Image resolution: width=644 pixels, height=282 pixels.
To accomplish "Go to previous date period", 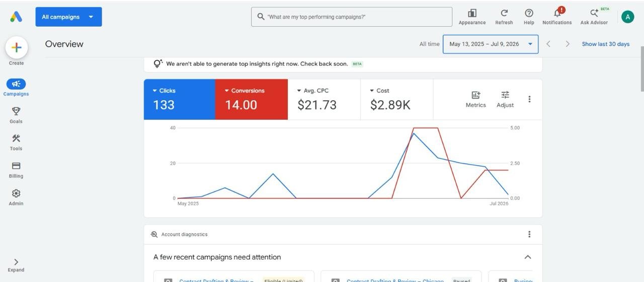I will tap(548, 44).
